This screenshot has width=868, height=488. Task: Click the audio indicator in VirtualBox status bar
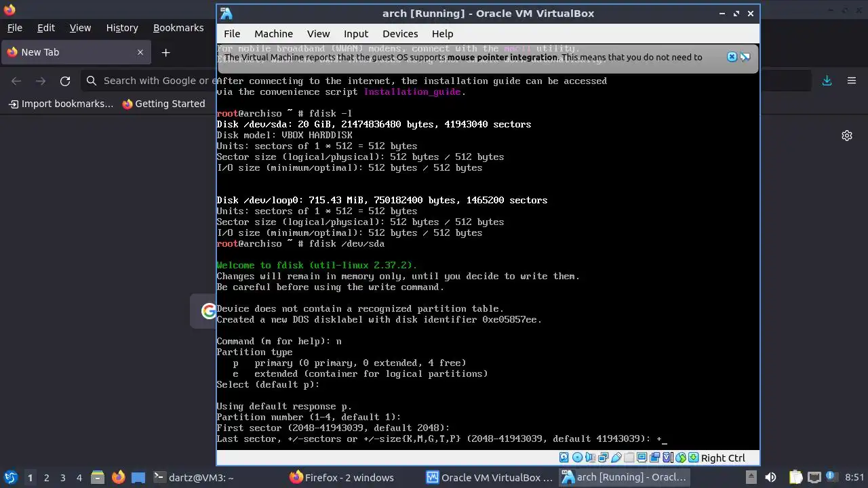590,457
